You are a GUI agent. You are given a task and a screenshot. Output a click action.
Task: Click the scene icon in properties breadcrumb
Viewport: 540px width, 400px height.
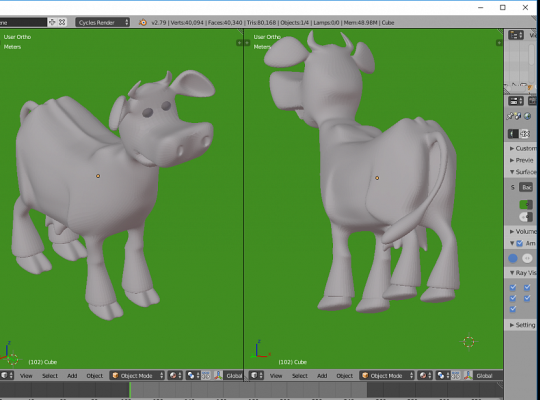point(518,116)
